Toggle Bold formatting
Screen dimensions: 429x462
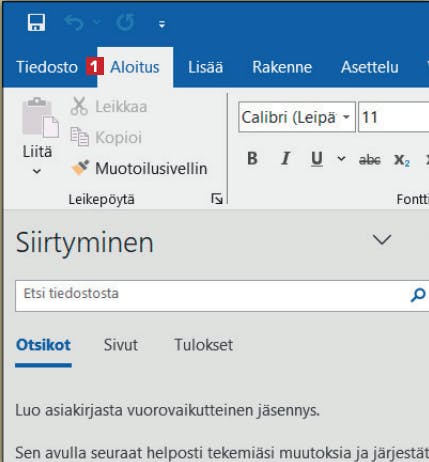pos(252,159)
